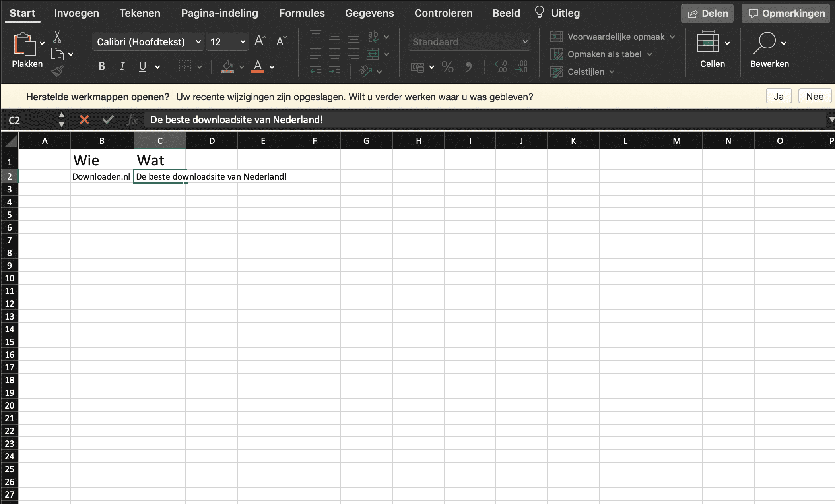835x504 pixels.
Task: Apply comma thousands style
Action: click(x=469, y=67)
